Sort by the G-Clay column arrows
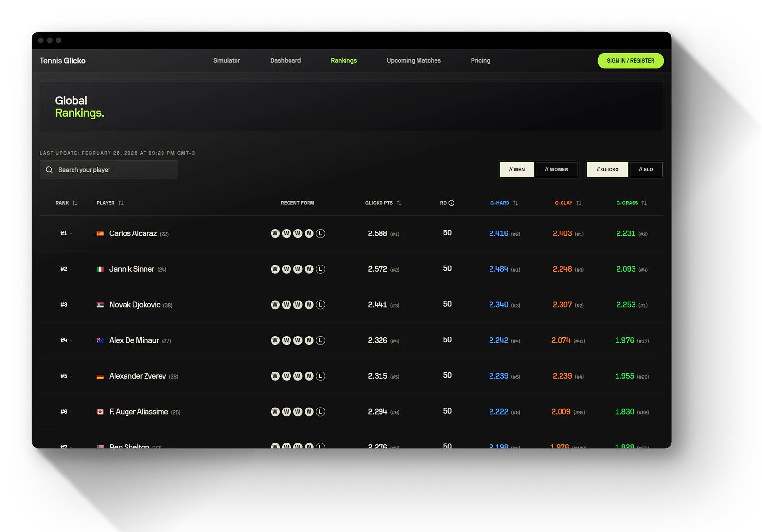The height and width of the screenshot is (532, 762). pyautogui.click(x=579, y=203)
